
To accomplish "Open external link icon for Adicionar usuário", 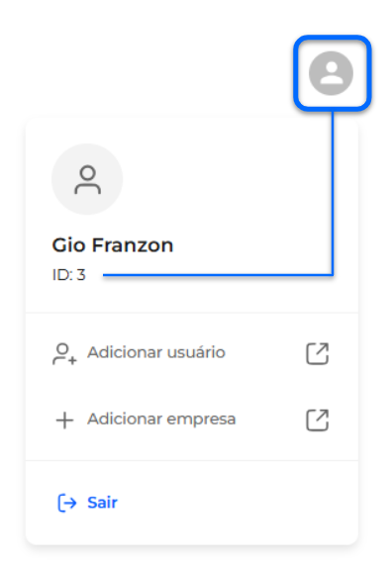I will pyautogui.click(x=318, y=353).
